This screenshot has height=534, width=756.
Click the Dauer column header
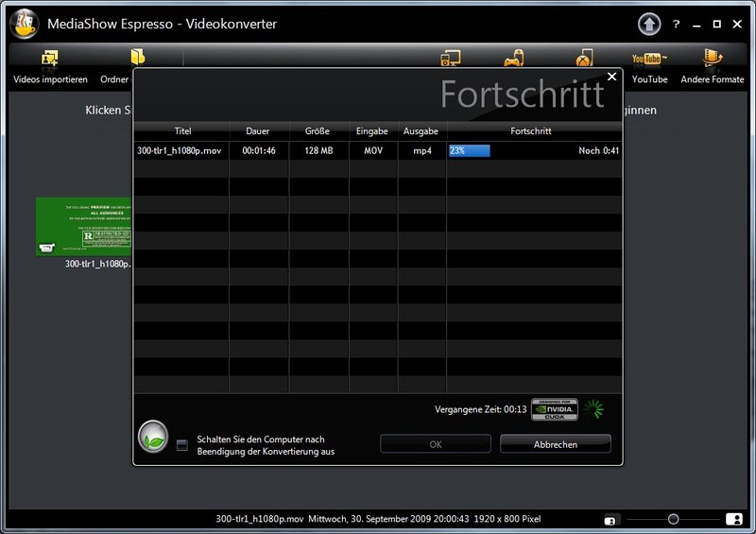click(x=258, y=131)
